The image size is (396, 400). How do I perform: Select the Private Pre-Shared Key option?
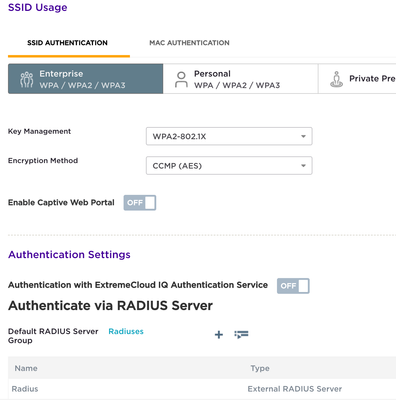(357, 79)
